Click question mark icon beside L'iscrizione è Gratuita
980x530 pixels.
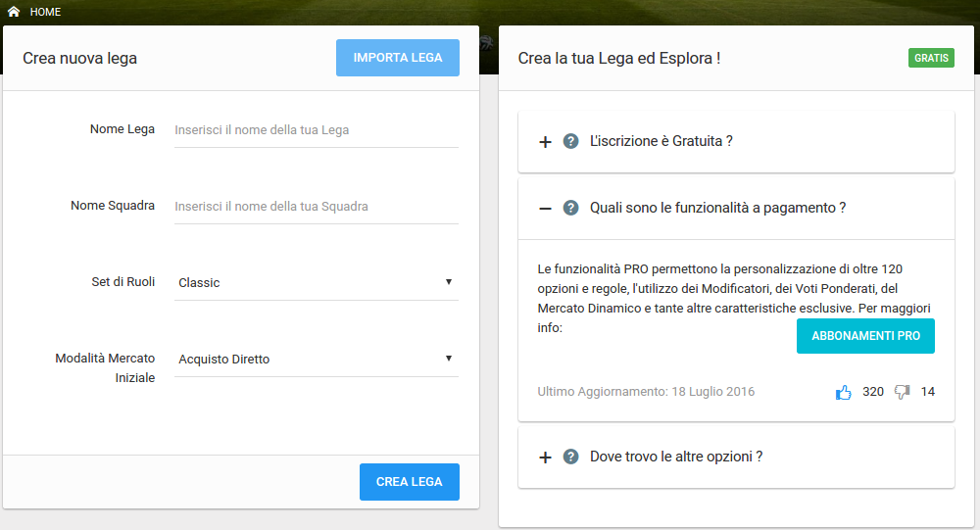pos(571,141)
